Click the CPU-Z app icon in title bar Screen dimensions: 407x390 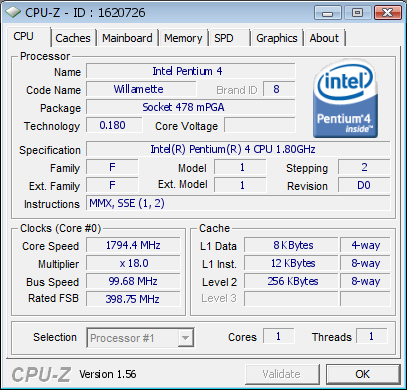[12, 12]
